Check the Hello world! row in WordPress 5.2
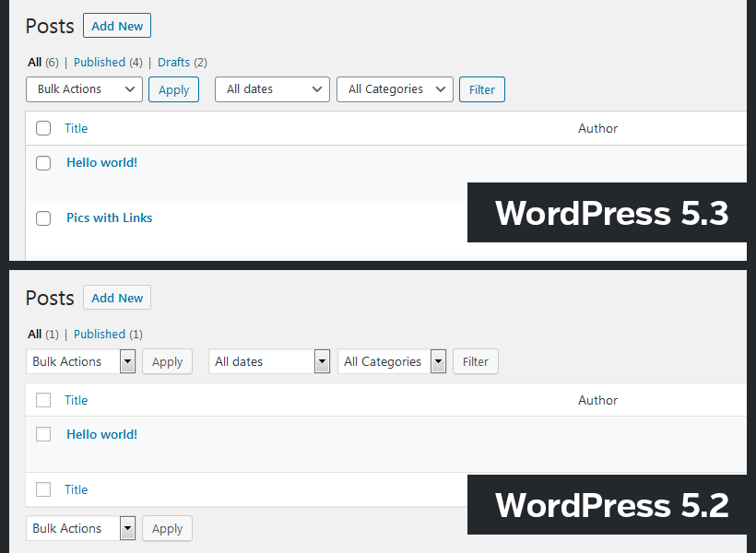Screen dimensions: 756x553 point(43,434)
